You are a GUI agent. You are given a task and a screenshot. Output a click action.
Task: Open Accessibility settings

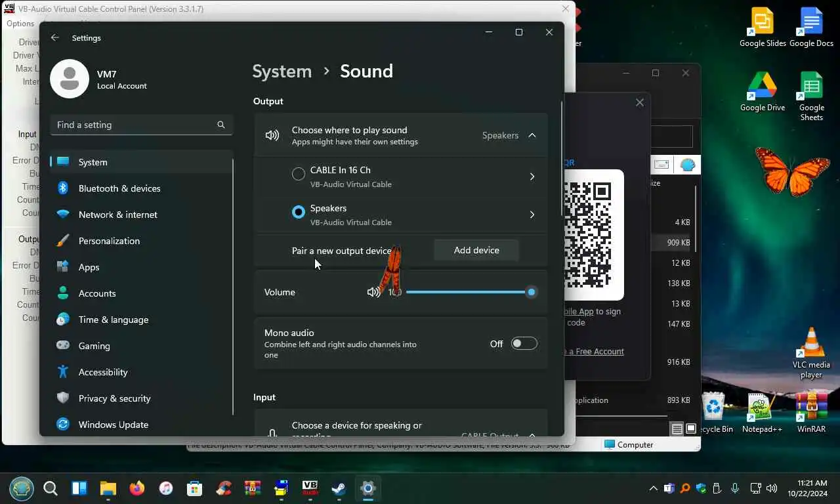click(x=141, y=372)
